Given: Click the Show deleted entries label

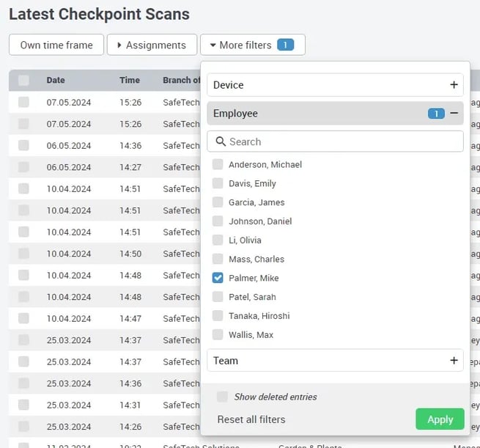Looking at the screenshot, I should click(x=276, y=397).
